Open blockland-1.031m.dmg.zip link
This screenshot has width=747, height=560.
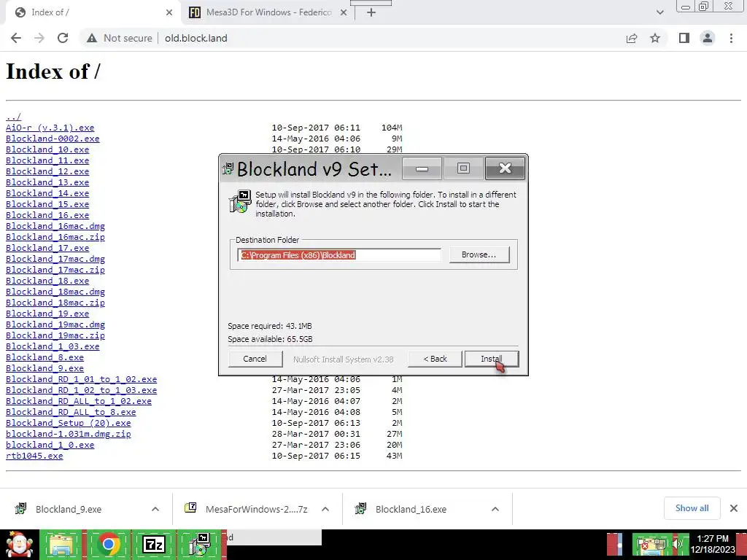point(68,435)
